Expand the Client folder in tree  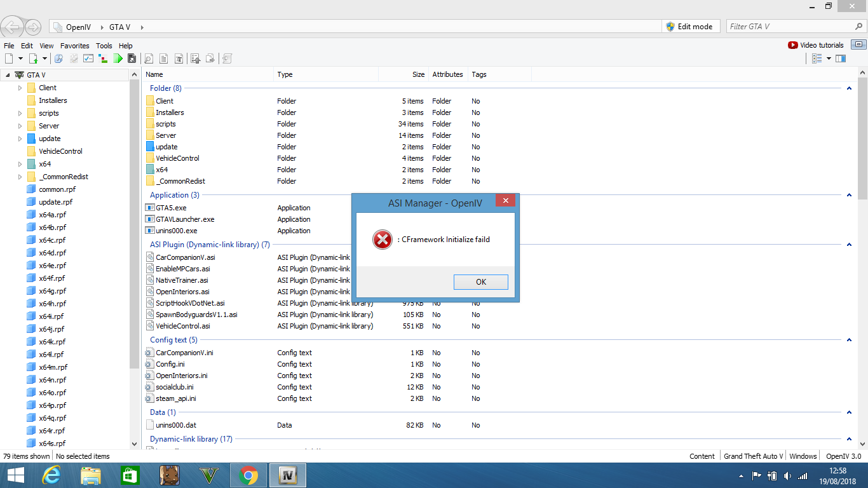[x=20, y=88]
